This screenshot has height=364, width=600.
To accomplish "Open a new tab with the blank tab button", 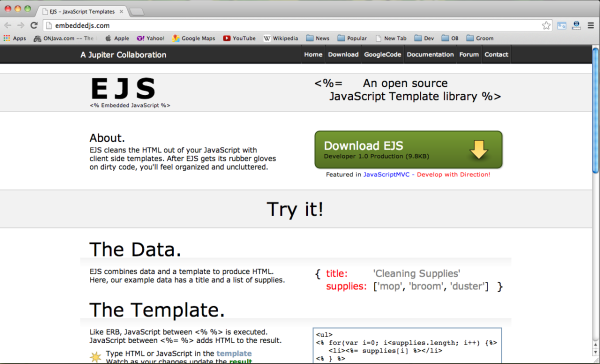I will point(137,12).
